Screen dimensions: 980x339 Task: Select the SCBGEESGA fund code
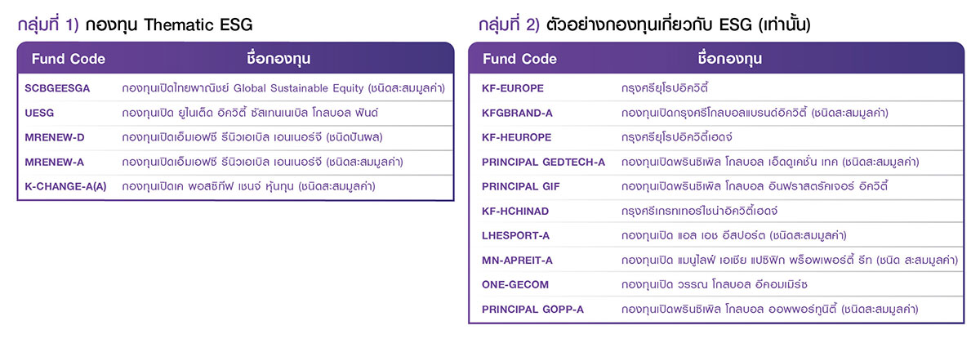[58, 87]
